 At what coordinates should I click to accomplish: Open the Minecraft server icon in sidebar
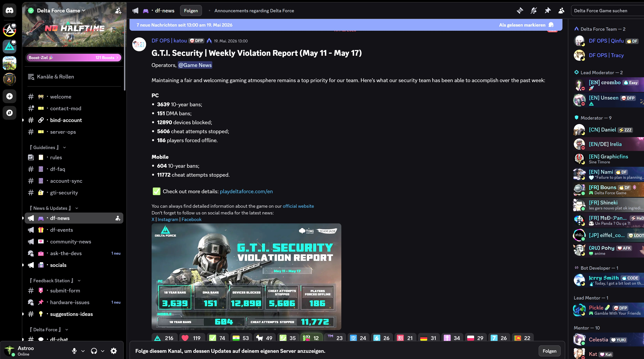9,63
